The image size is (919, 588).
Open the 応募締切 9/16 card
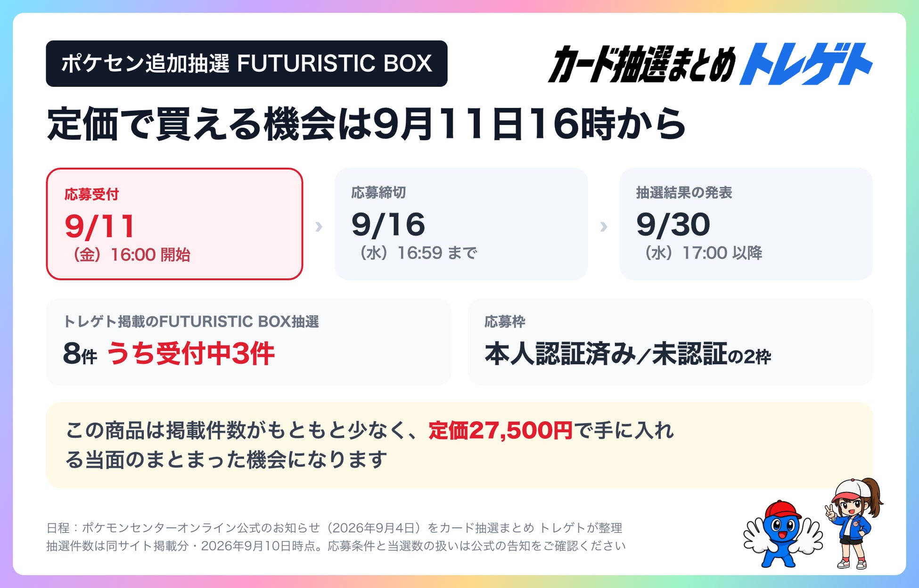coord(461,224)
